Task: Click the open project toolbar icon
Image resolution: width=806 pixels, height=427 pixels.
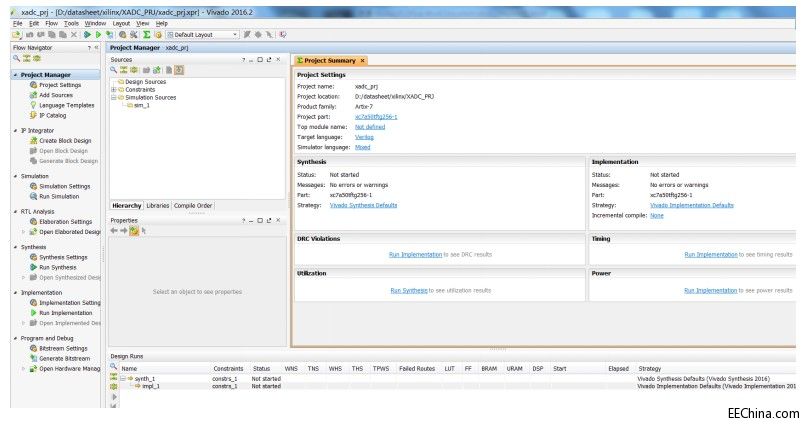Action: [x=16, y=34]
